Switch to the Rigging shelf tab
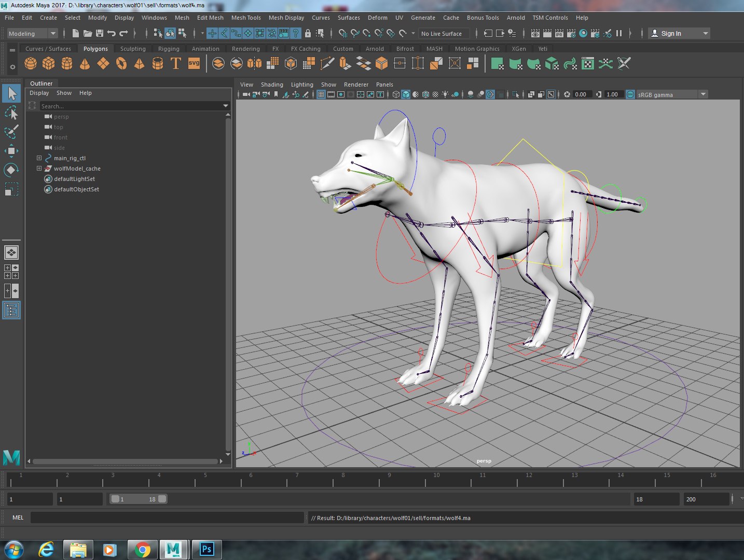This screenshot has width=744, height=560. 169,49
